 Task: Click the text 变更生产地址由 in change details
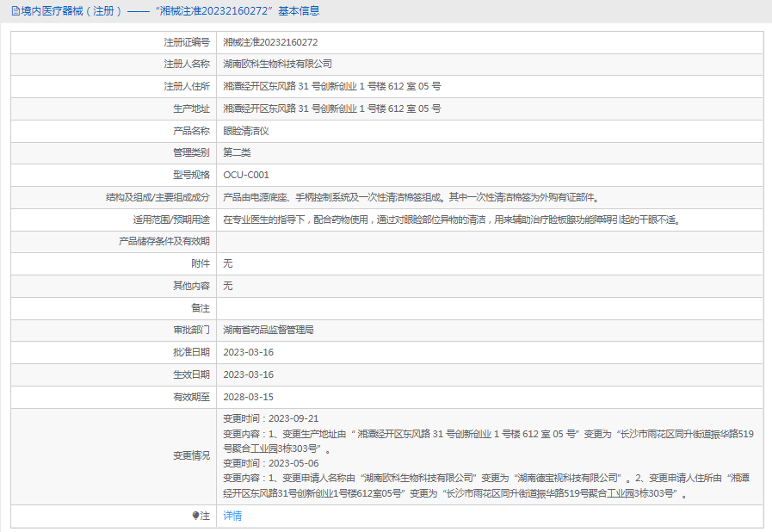[x=315, y=434]
